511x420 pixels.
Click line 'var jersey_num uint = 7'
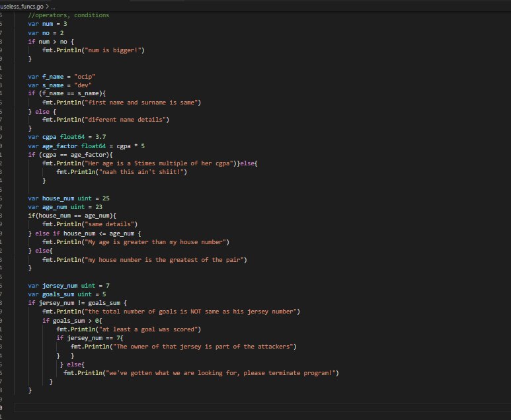pyautogui.click(x=69, y=286)
